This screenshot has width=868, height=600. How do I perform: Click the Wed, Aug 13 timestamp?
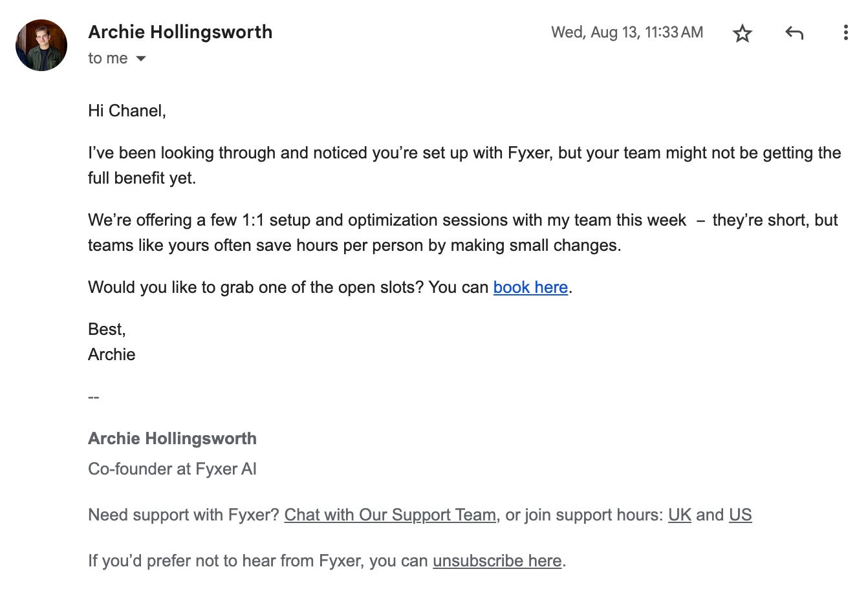pos(627,32)
